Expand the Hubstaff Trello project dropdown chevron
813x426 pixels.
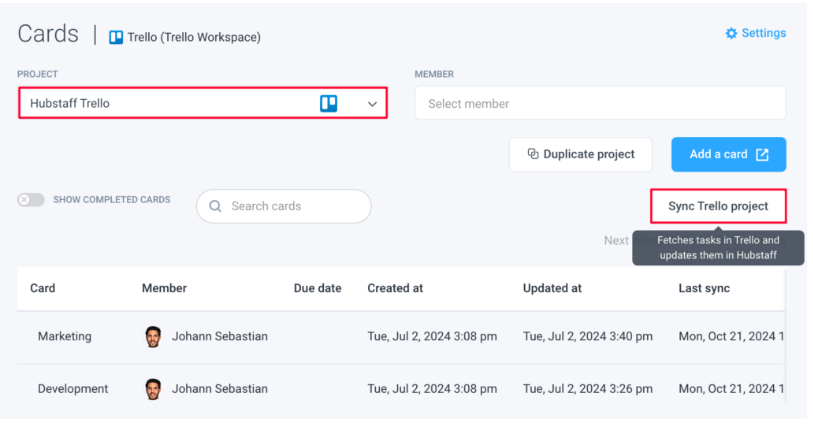pyautogui.click(x=372, y=103)
